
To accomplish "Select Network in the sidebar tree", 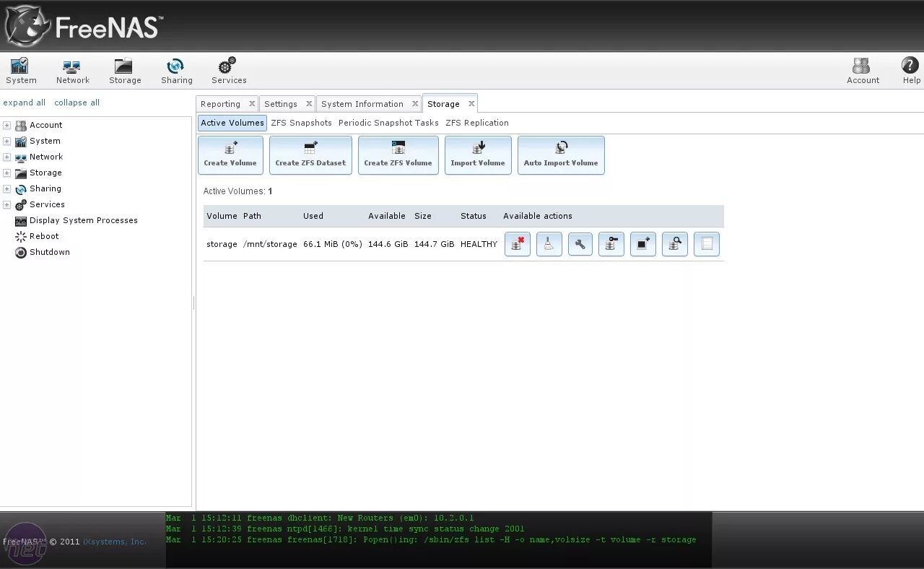I will (x=46, y=157).
